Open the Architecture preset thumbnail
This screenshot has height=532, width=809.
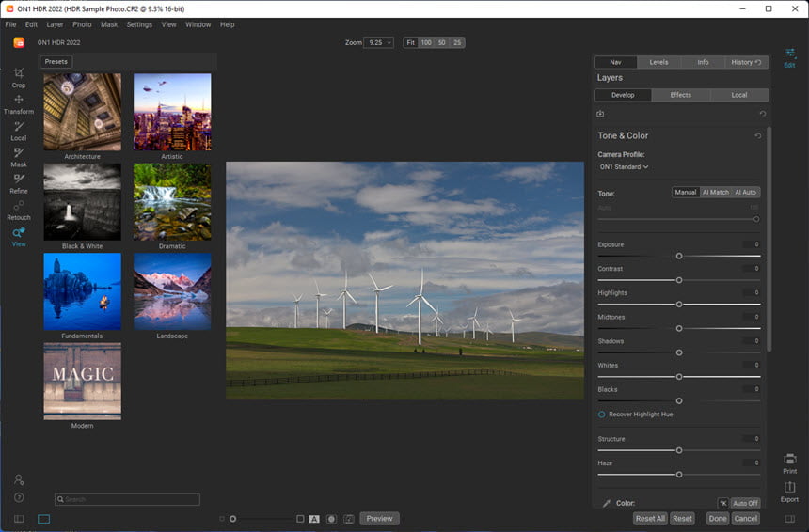83,112
